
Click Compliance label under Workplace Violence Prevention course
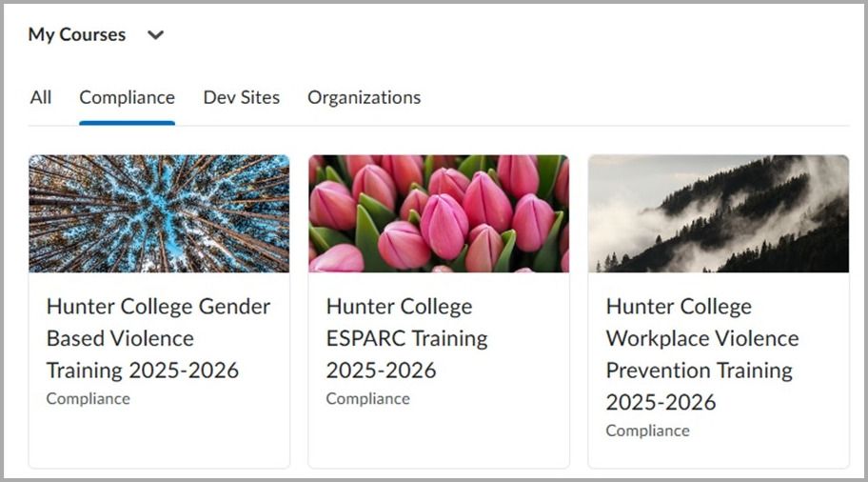point(648,431)
